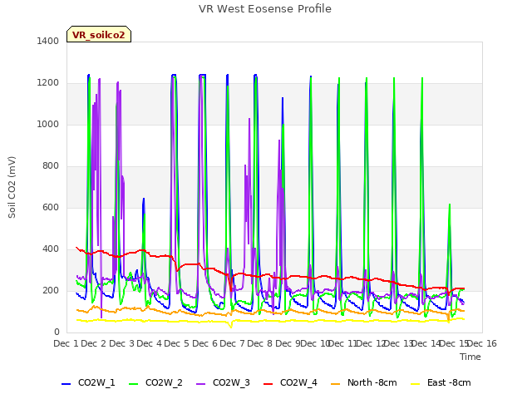Select the East -8cm legend entry
Viewport: 532px width, 399px height.
coord(441,382)
